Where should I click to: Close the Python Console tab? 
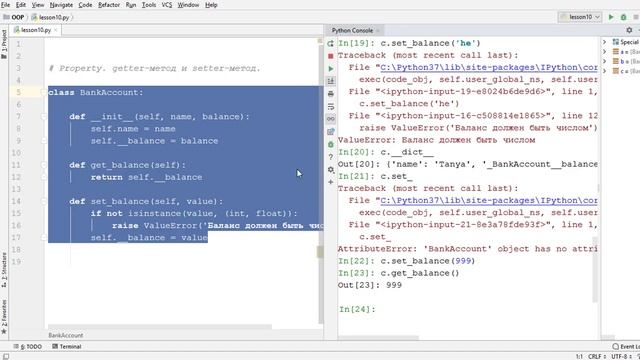click(x=378, y=30)
